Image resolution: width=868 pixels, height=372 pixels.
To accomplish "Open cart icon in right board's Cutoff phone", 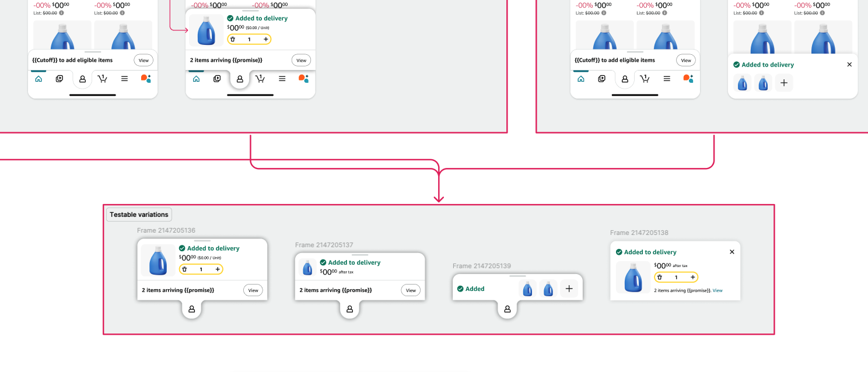I will pyautogui.click(x=645, y=79).
